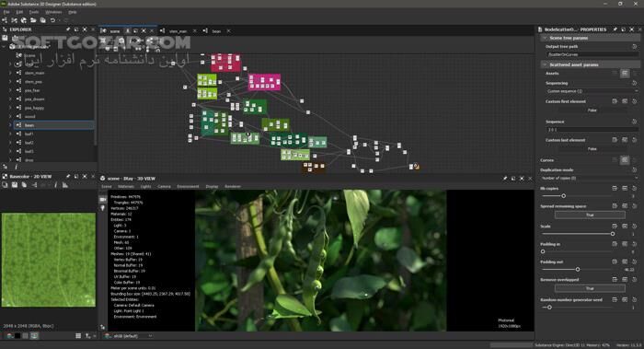This screenshot has width=644, height=349.
Task: Reset the Duplication mode parameter
Action: pyautogui.click(x=634, y=169)
